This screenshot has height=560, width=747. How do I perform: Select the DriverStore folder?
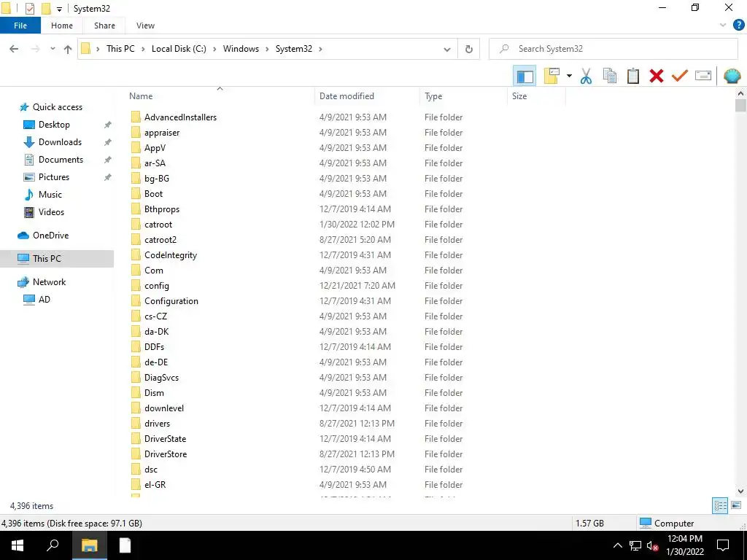click(x=166, y=454)
